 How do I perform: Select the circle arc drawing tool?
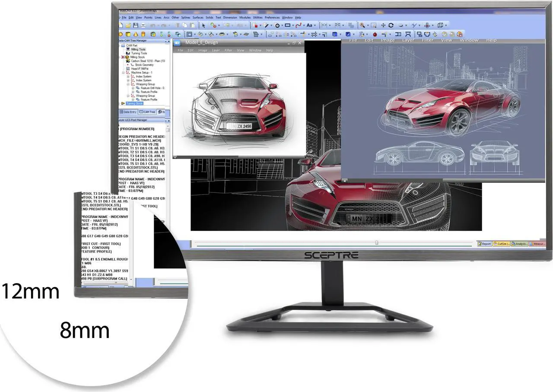(x=277, y=25)
